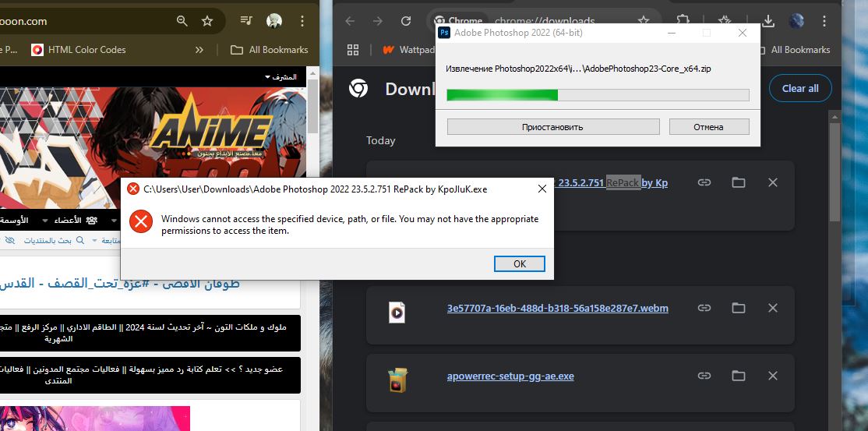Bookmark the anime forum page with the star
The height and width of the screenshot is (431, 868).
pos(207,21)
